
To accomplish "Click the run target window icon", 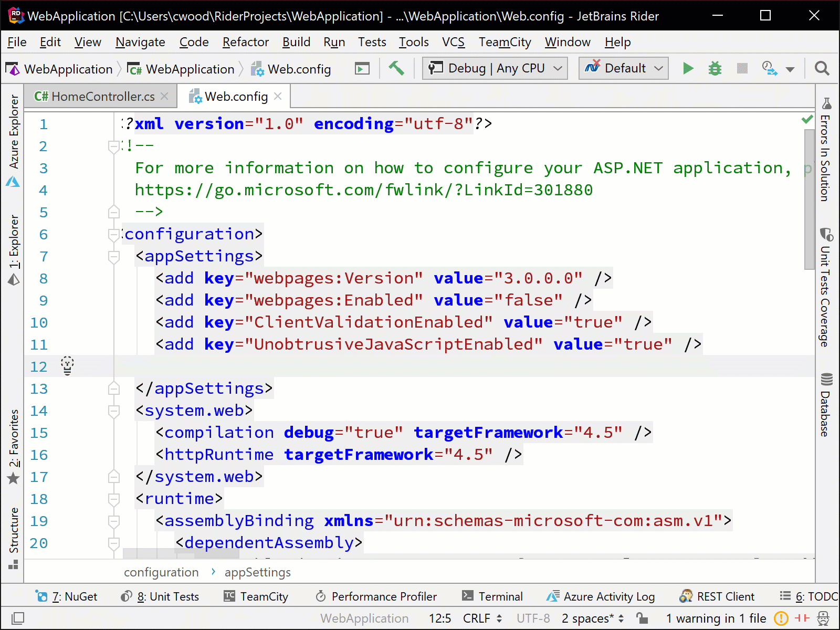I will pos(362,69).
